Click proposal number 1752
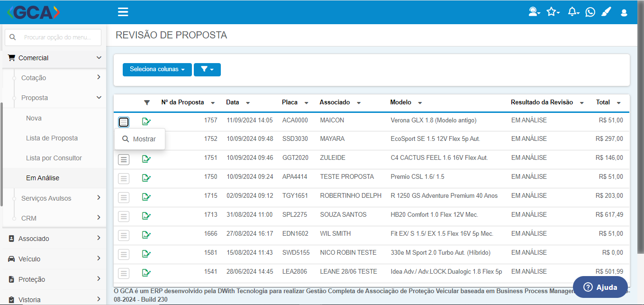The width and height of the screenshot is (644, 305). click(x=210, y=139)
